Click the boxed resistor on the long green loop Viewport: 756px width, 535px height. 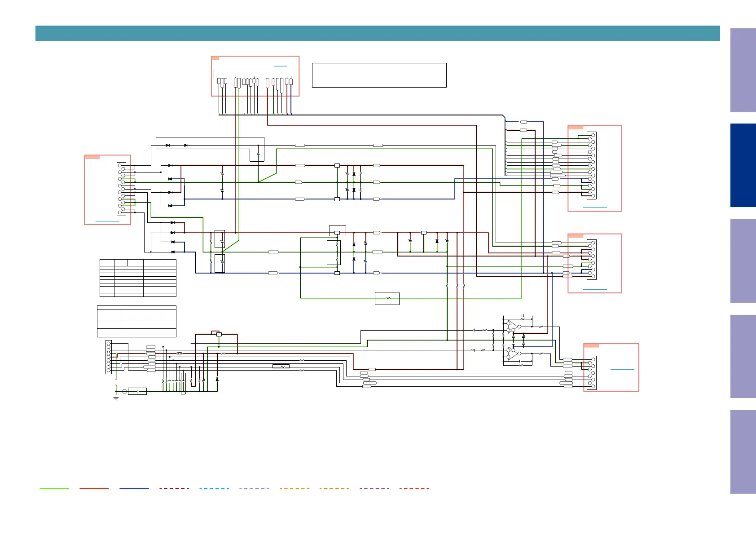(387, 298)
